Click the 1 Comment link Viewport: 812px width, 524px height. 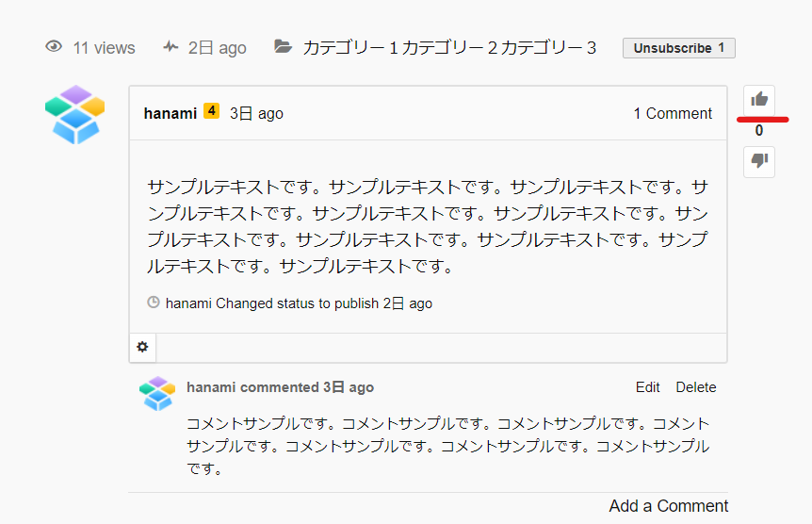click(x=672, y=113)
